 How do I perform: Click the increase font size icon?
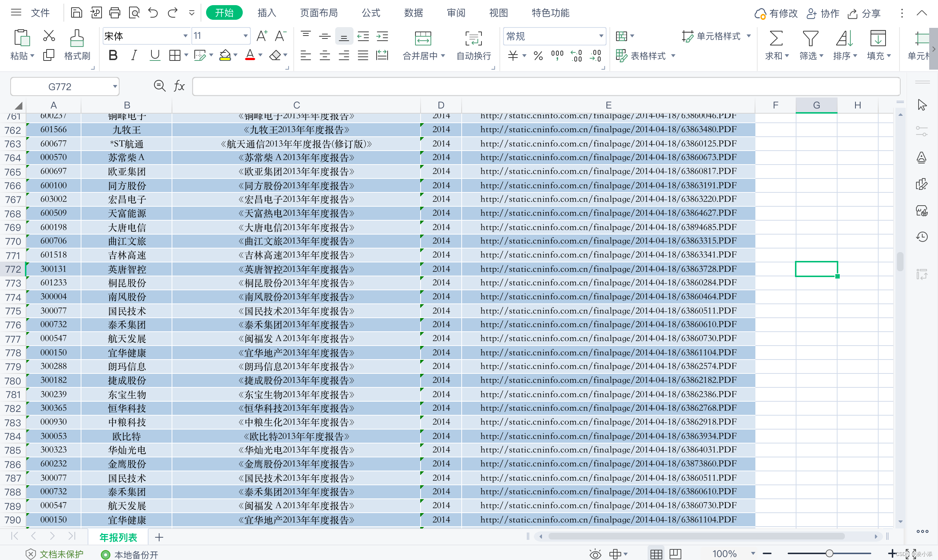point(261,36)
